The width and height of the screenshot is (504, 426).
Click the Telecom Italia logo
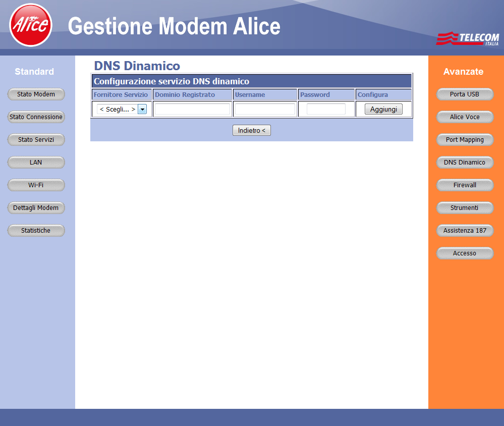click(x=467, y=38)
